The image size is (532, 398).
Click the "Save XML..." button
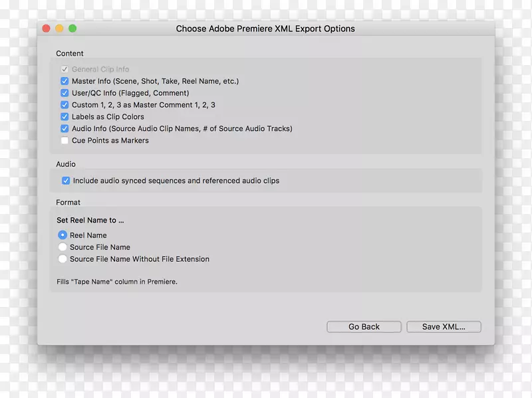click(444, 326)
